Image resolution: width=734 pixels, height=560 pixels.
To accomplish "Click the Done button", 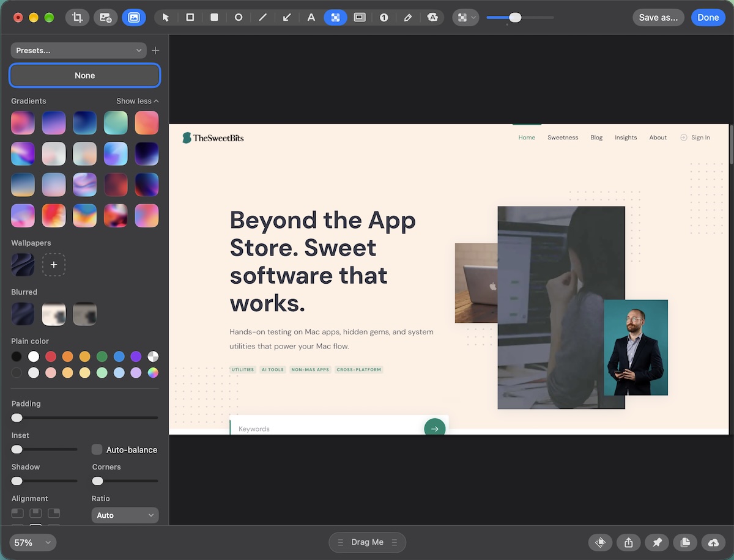I will [x=708, y=18].
